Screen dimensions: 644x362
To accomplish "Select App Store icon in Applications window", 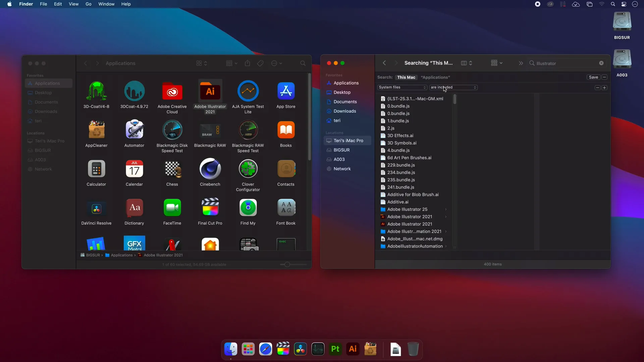I will 286,91.
